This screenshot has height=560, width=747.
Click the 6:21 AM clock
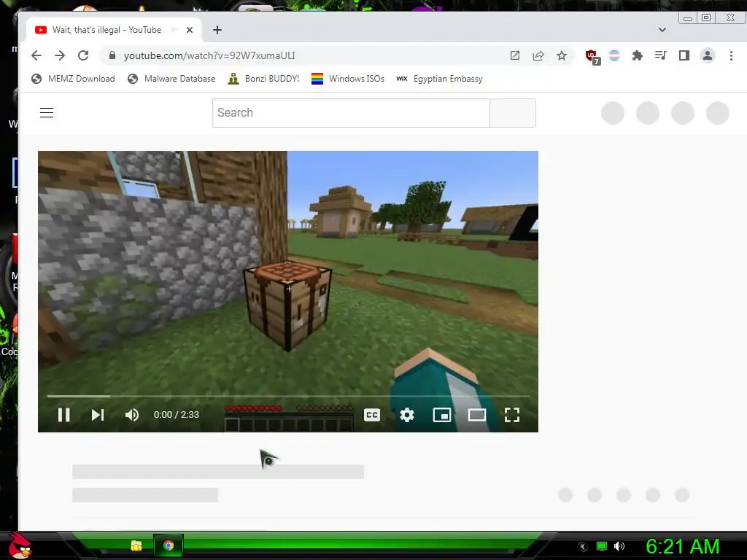click(x=682, y=546)
